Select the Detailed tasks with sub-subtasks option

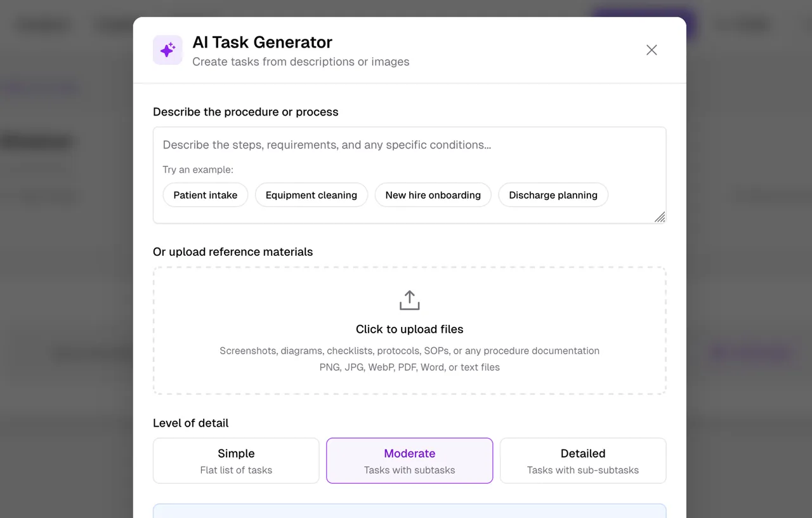pos(582,460)
